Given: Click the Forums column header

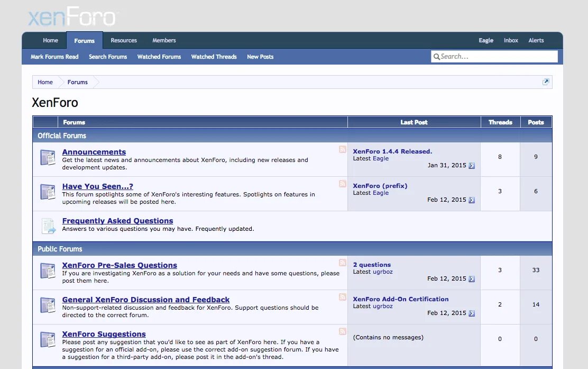Looking at the screenshot, I should (x=203, y=122).
